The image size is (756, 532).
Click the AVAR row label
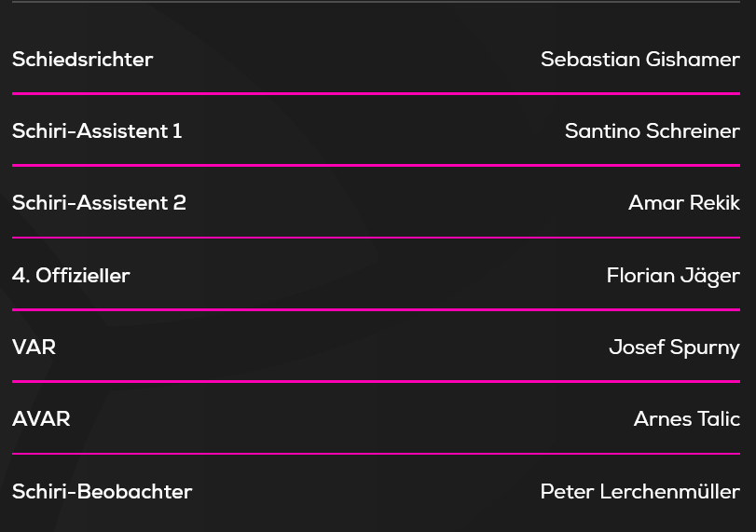41,419
